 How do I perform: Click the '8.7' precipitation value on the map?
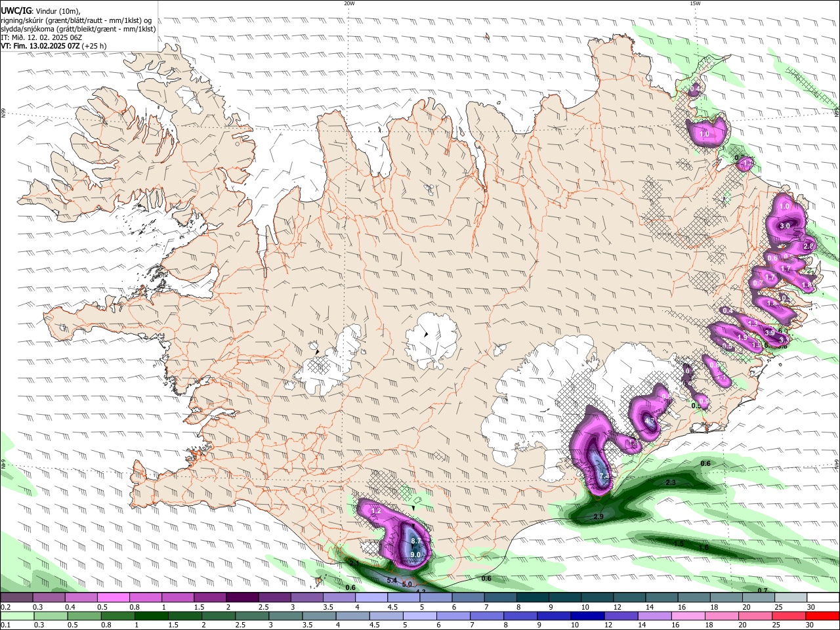(415, 541)
